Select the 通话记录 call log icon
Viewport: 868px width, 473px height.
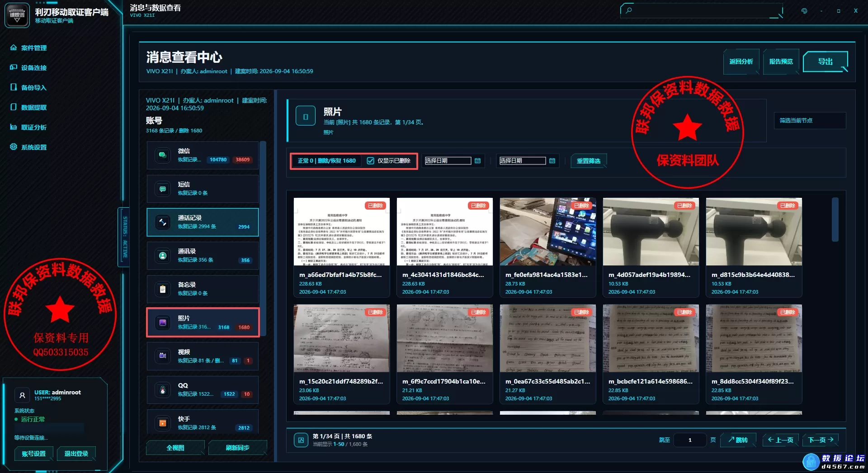click(x=163, y=222)
